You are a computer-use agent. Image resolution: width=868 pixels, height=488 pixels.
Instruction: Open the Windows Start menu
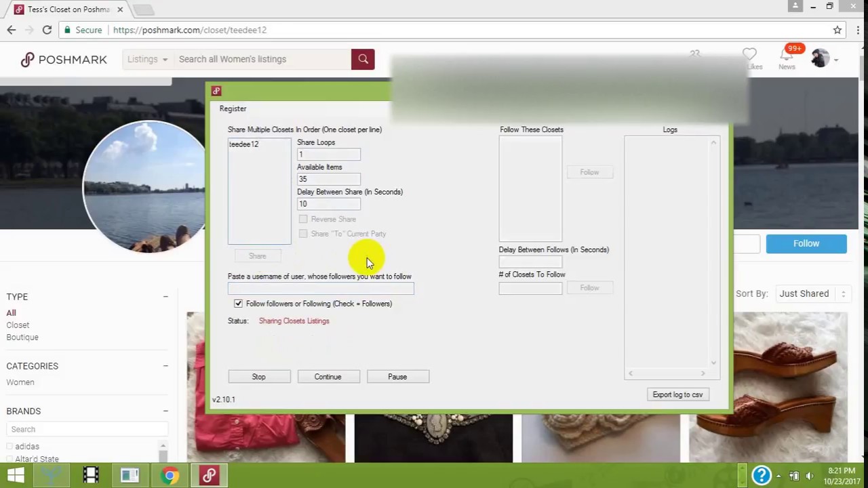point(16,475)
